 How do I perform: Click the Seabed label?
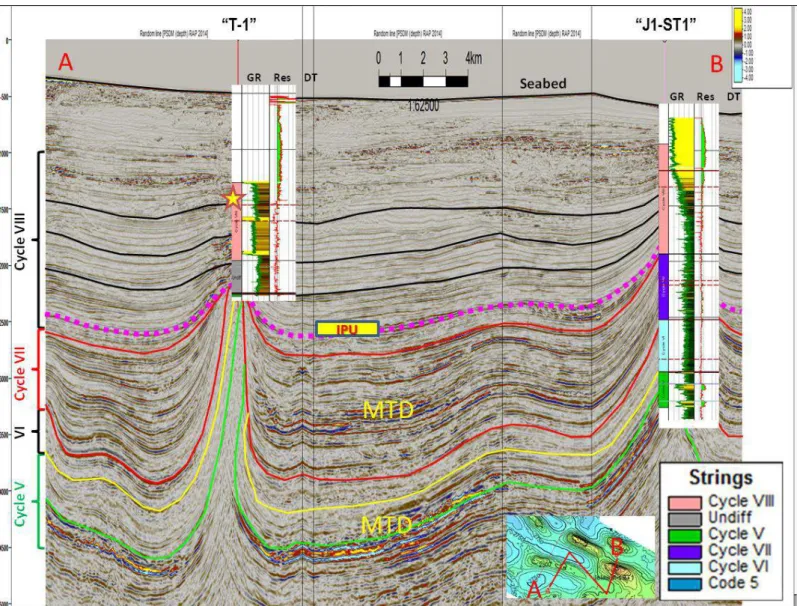click(x=543, y=84)
